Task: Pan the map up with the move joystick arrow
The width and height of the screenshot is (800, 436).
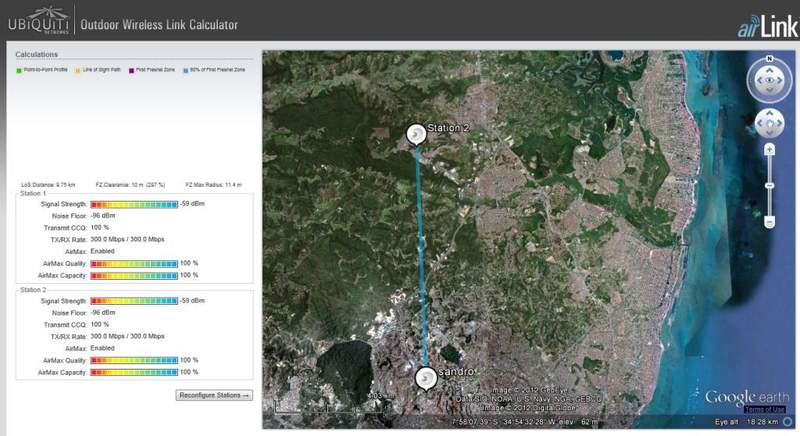Action: [769, 113]
